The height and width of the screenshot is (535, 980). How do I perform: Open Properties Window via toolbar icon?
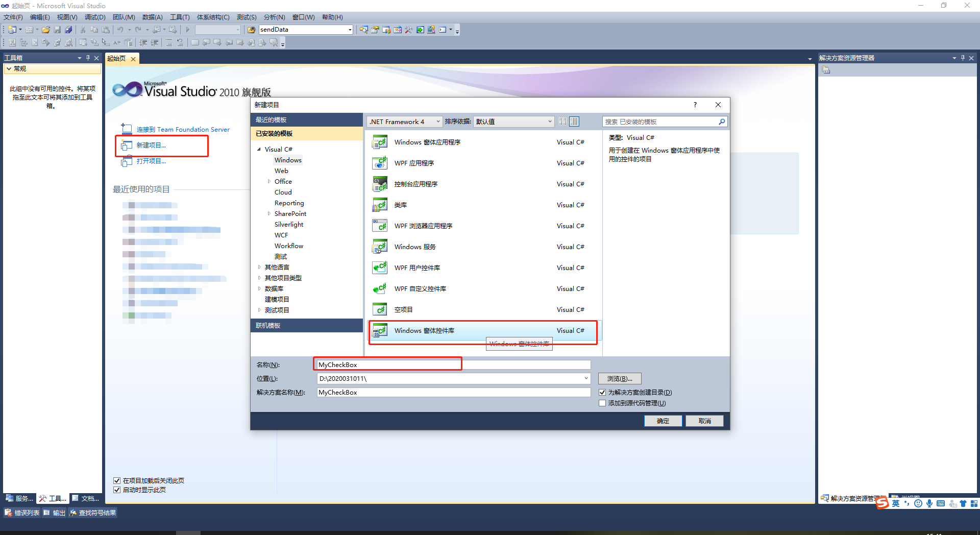click(x=375, y=30)
